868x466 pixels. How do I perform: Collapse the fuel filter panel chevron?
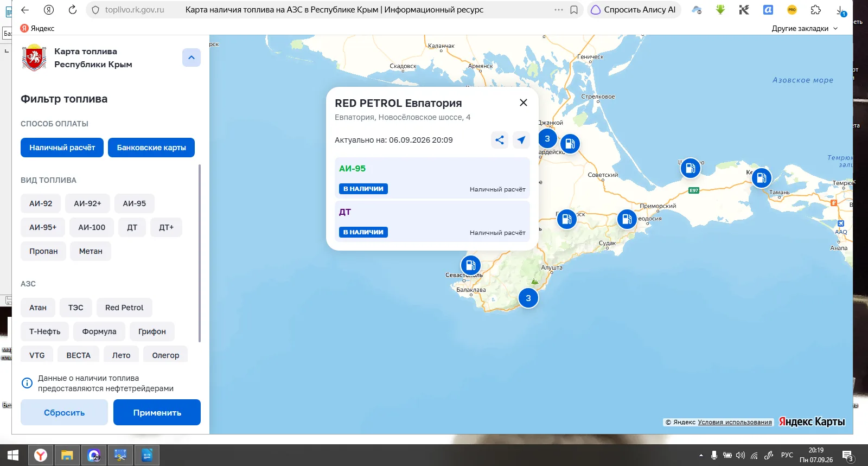pos(192,58)
